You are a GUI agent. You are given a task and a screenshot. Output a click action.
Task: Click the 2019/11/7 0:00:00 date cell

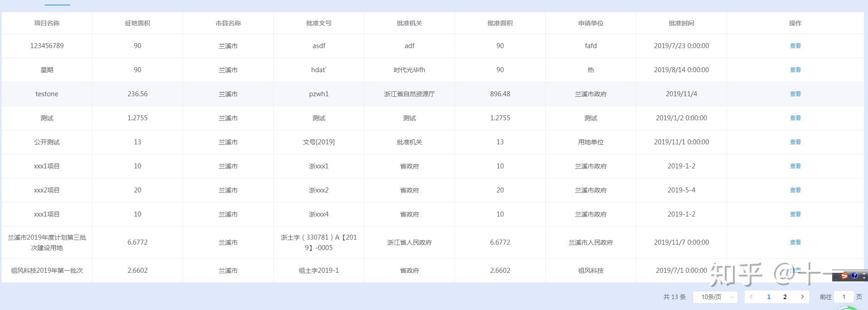[681, 242]
